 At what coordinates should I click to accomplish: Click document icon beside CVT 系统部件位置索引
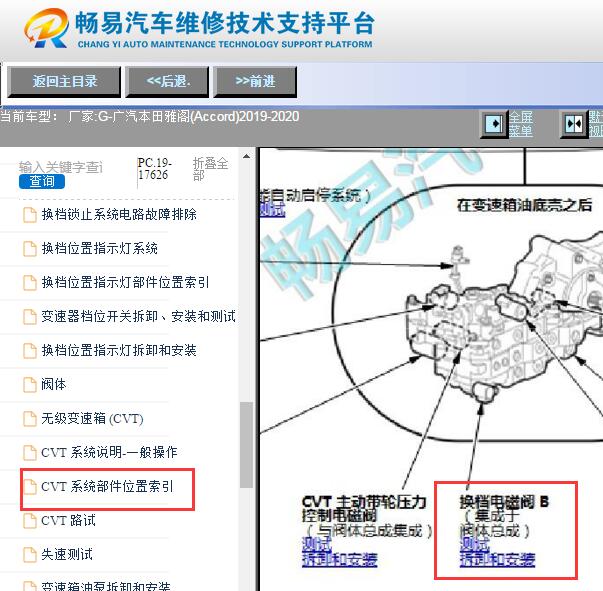tap(30, 487)
